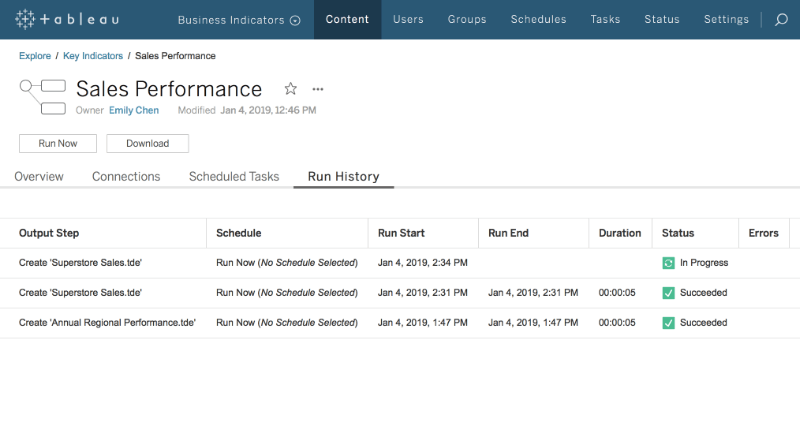800x447 pixels.
Task: Click the Download button
Action: pos(147,143)
